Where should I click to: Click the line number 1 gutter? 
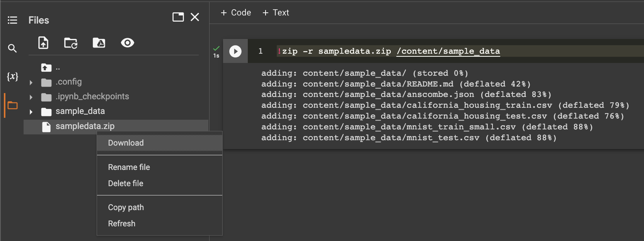pyautogui.click(x=261, y=51)
